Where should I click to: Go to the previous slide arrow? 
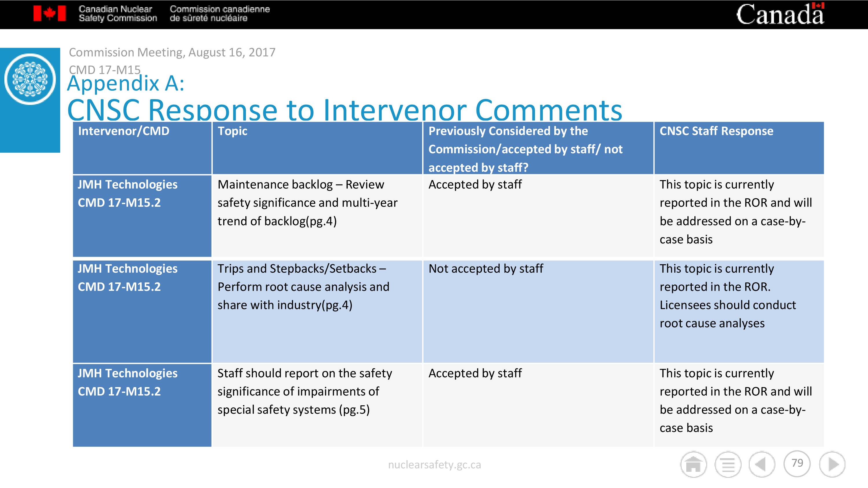pos(762,464)
